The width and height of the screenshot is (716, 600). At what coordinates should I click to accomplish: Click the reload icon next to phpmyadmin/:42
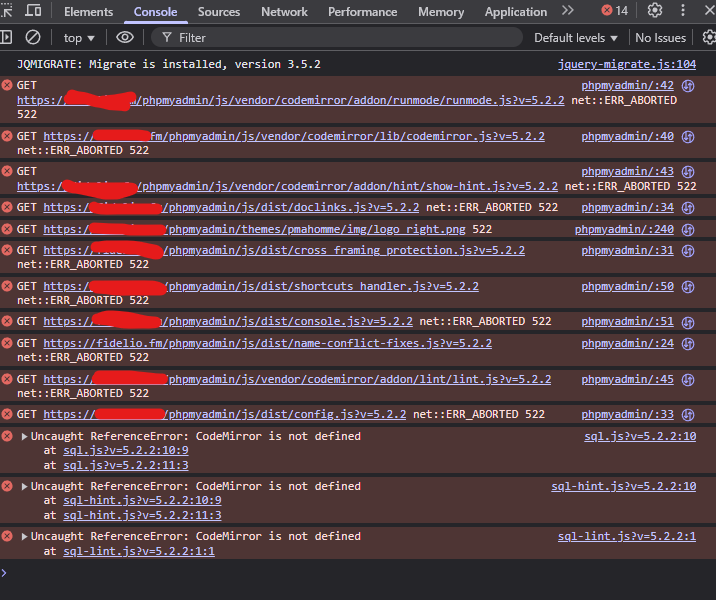[x=688, y=86]
